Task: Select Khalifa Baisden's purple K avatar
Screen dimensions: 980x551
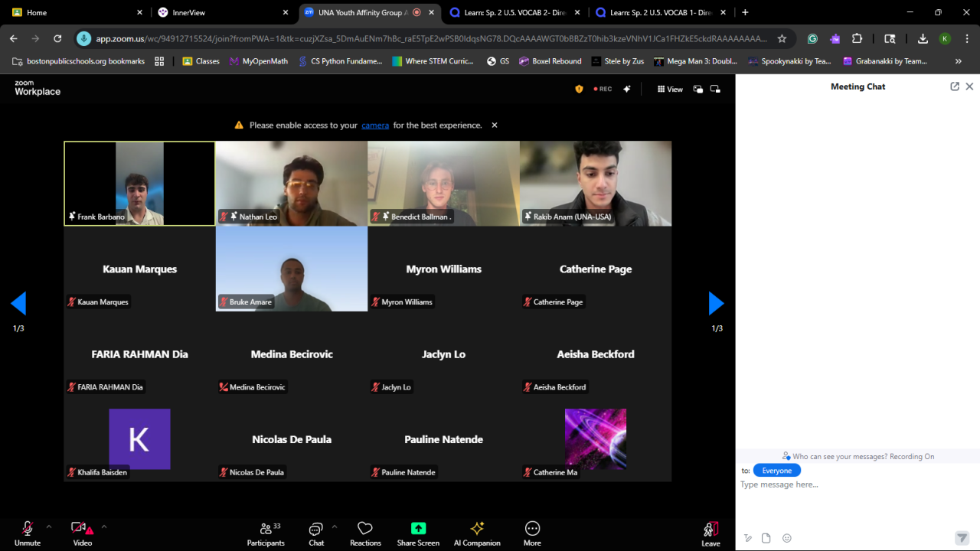Action: [139, 439]
